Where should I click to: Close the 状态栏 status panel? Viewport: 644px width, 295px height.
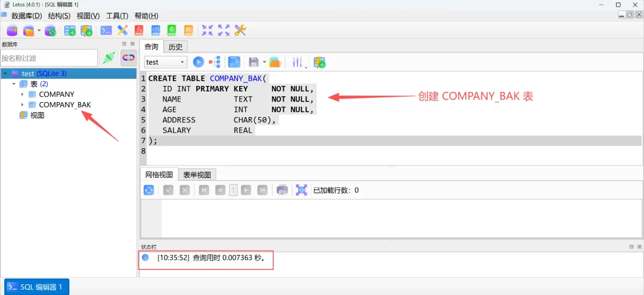(x=640, y=247)
